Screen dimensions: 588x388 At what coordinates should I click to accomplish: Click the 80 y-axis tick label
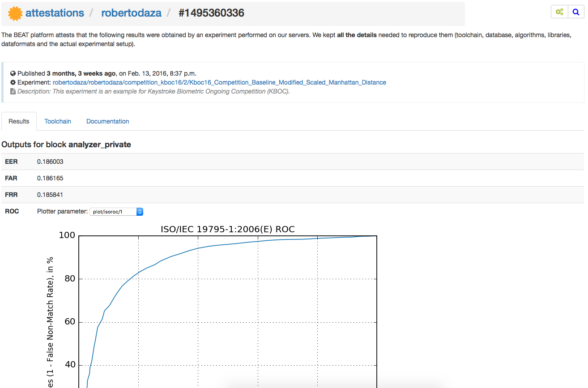coord(69,279)
